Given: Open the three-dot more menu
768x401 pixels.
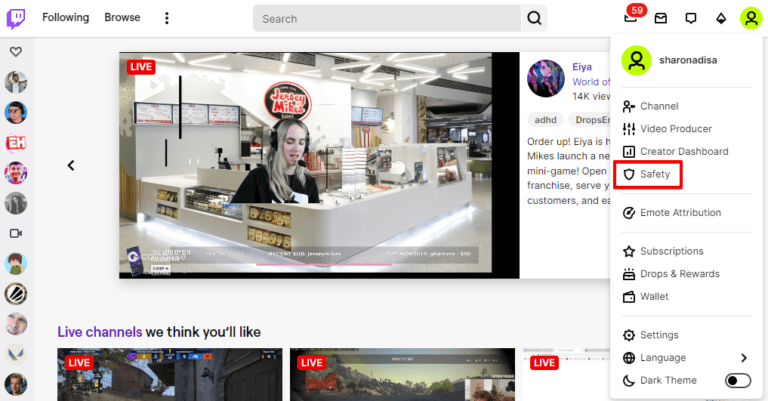Looking at the screenshot, I should [167, 18].
